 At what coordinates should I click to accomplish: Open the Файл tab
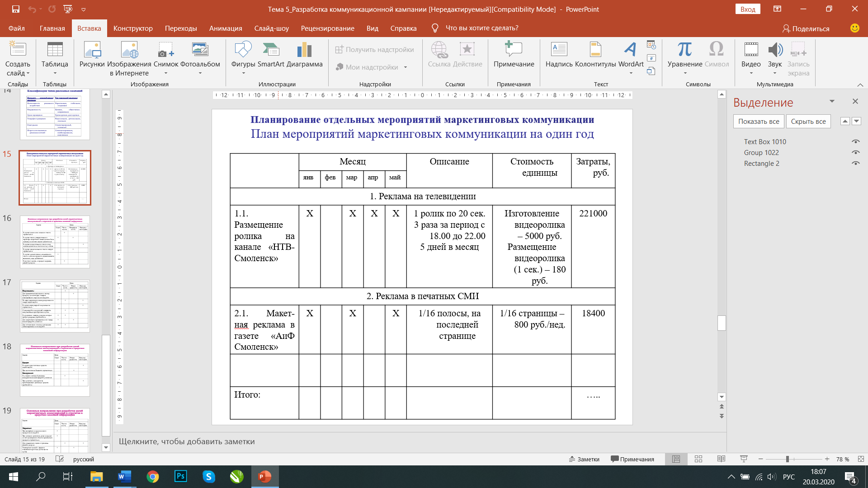[x=17, y=28]
